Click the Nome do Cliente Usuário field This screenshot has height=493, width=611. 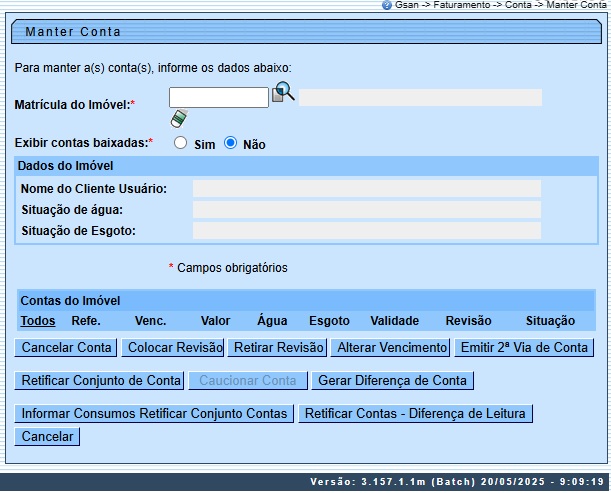pyautogui.click(x=366, y=188)
